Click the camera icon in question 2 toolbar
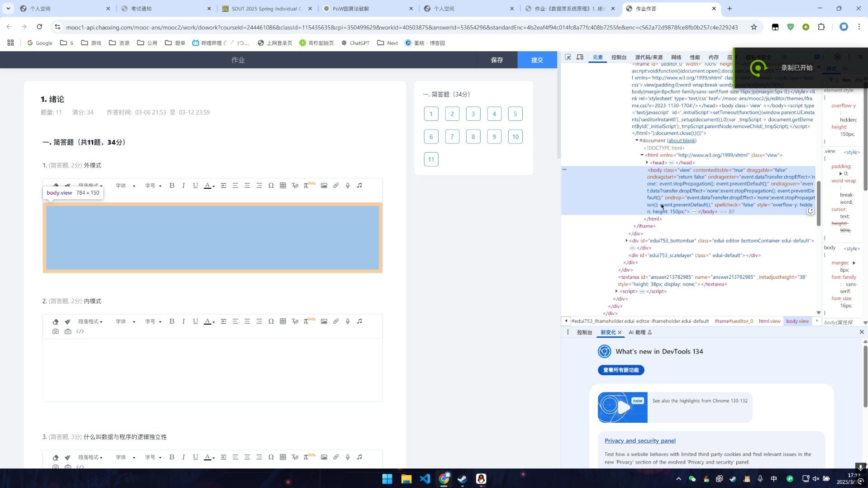The image size is (868, 488). [56, 331]
